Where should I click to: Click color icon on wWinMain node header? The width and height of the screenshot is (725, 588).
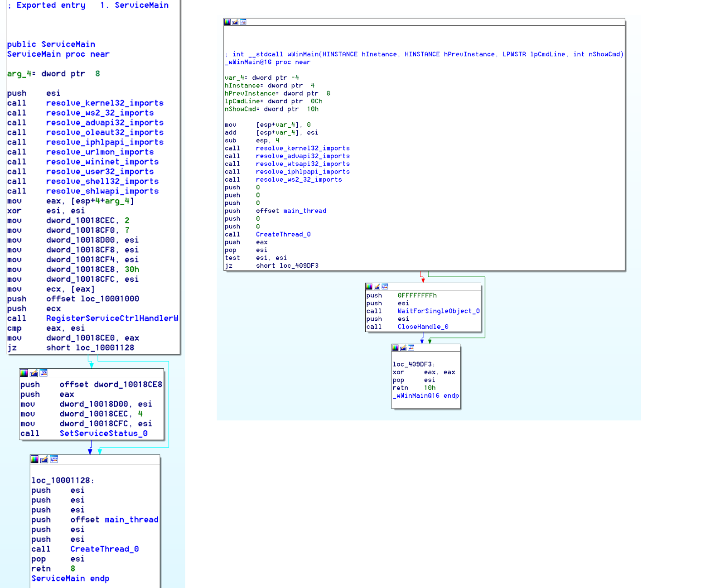227,22
